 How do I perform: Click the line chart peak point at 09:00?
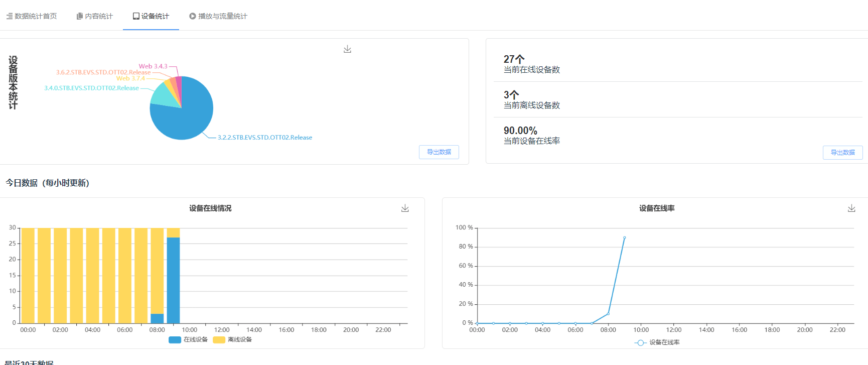[624, 237]
